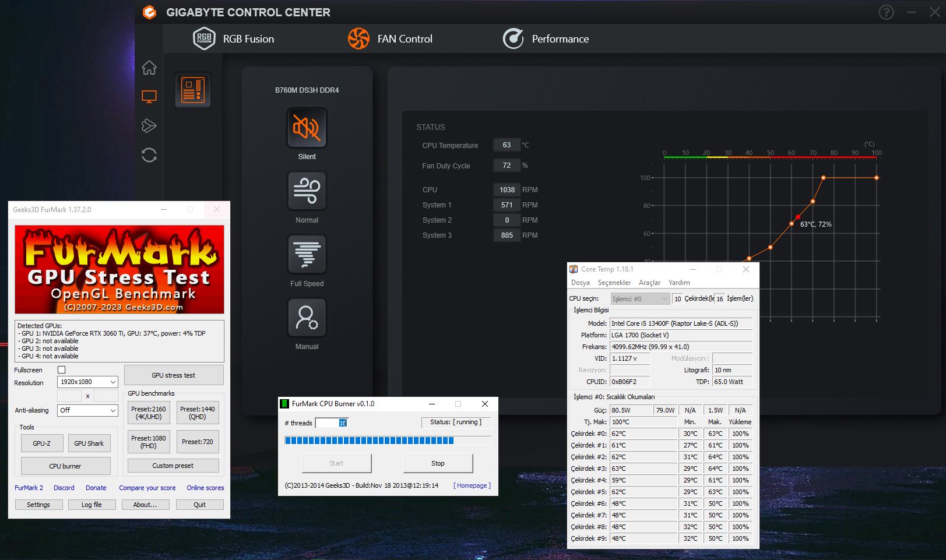Quit FurMark with the Quit button
946x560 pixels.
pyautogui.click(x=199, y=505)
